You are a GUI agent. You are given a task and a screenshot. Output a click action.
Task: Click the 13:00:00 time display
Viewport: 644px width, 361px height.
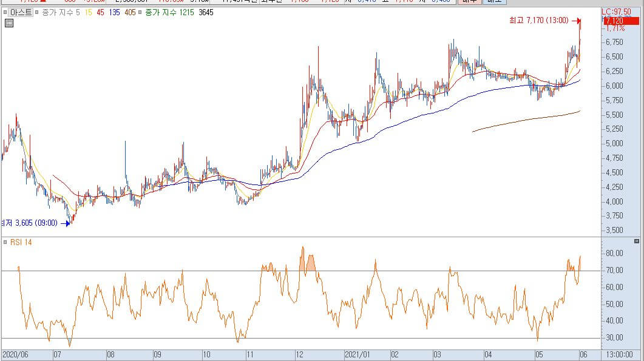(x=619, y=354)
